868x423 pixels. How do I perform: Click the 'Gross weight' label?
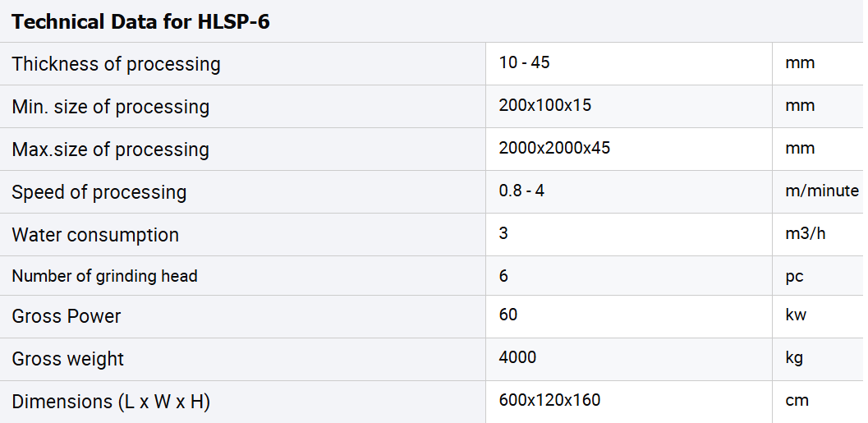point(67,359)
